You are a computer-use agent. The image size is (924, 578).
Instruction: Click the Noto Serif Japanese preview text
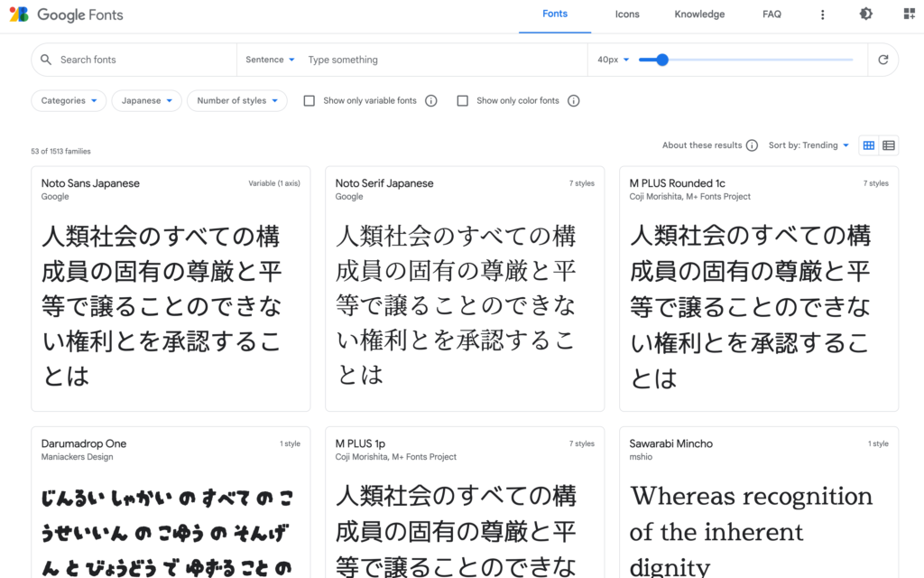point(456,305)
